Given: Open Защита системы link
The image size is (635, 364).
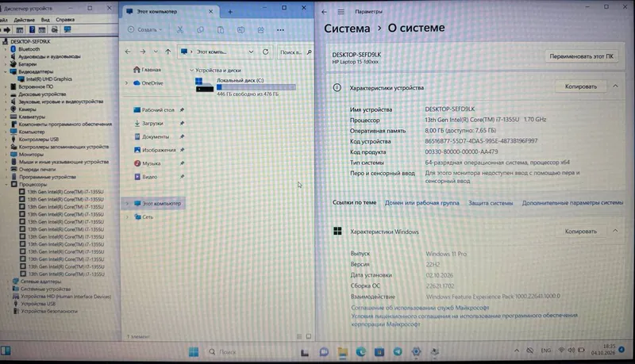Looking at the screenshot, I should (491, 203).
